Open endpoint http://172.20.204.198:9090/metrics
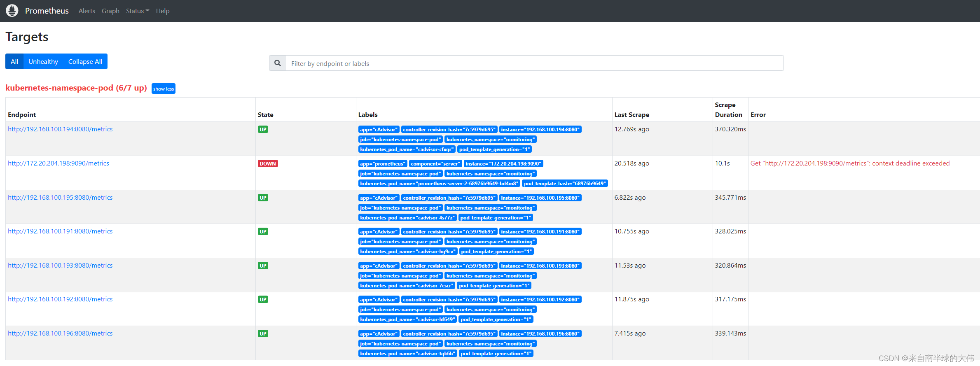Image resolution: width=980 pixels, height=366 pixels. (x=58, y=163)
